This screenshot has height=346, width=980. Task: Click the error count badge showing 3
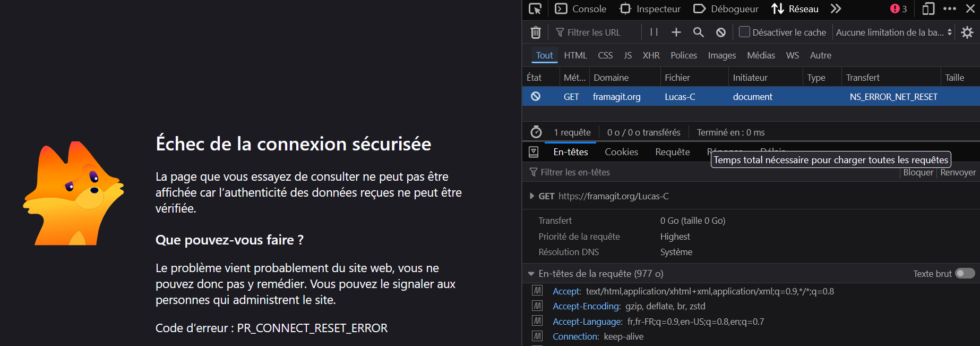[x=899, y=9]
